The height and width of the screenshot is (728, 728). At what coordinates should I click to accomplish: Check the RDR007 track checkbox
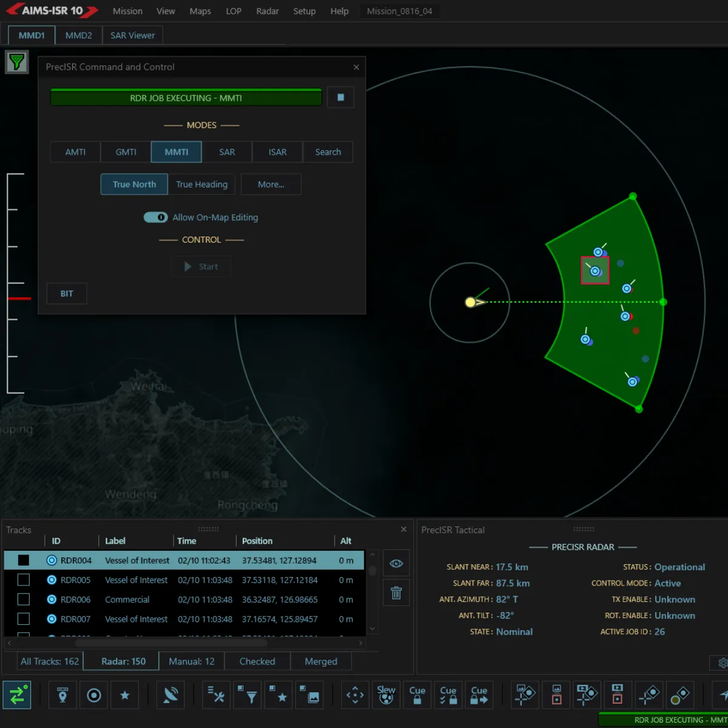point(24,619)
